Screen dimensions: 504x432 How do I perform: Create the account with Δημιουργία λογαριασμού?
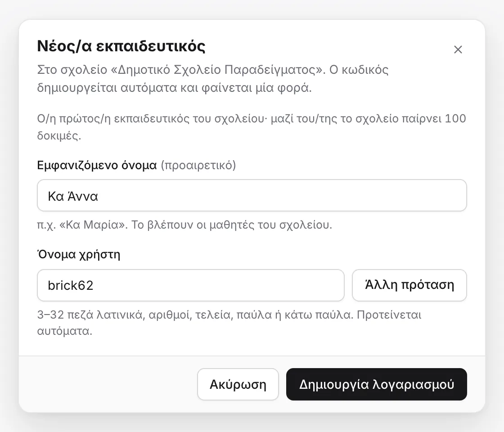pyautogui.click(x=376, y=384)
